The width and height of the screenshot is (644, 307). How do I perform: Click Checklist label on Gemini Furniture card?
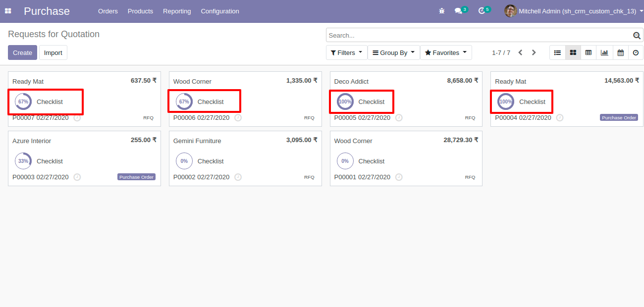[x=211, y=161]
